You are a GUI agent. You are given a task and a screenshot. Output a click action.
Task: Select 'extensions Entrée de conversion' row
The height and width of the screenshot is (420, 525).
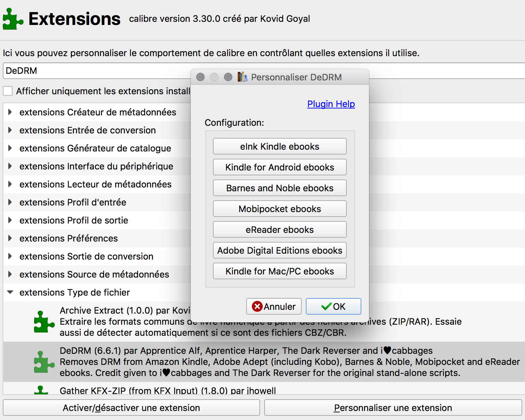pyautogui.click(x=97, y=130)
